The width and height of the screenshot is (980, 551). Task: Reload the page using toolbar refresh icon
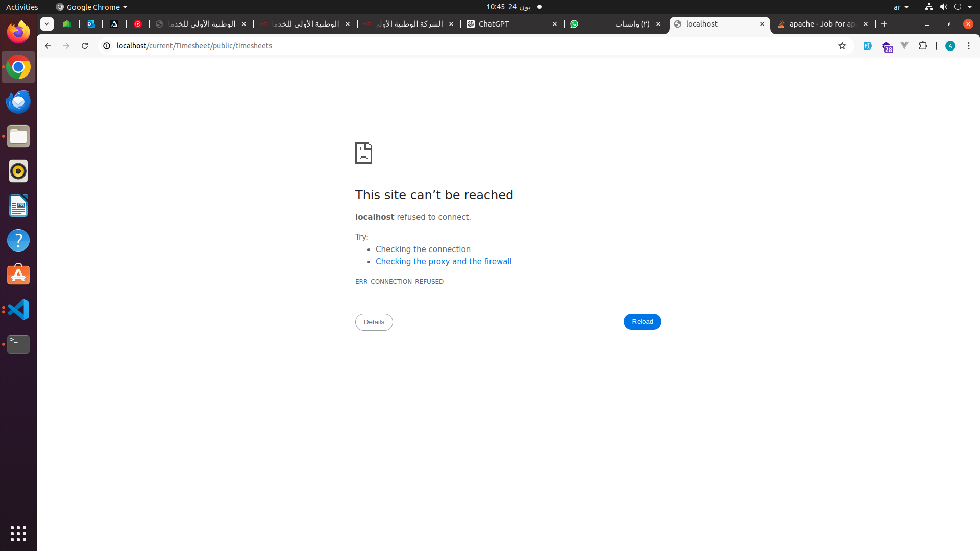pyautogui.click(x=85, y=46)
